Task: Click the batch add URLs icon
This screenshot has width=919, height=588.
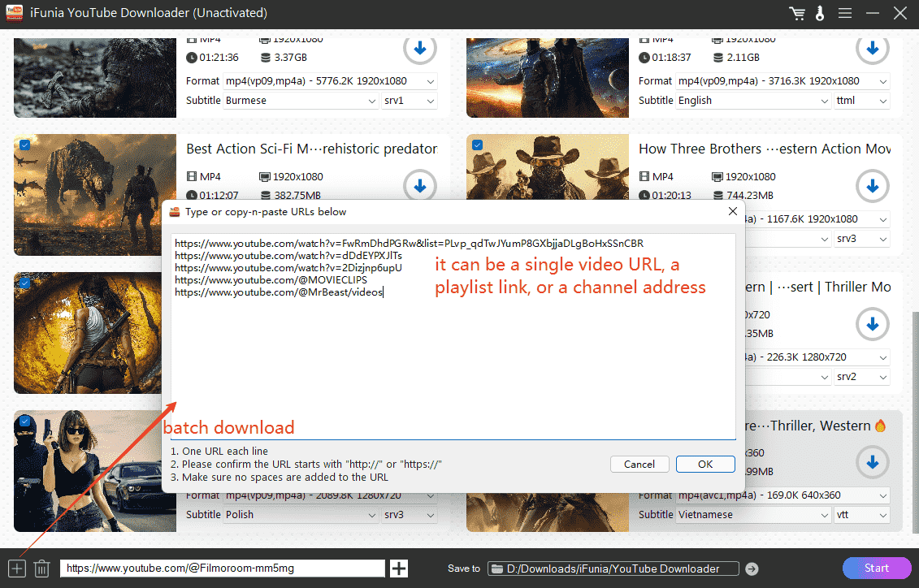Action: 17,569
